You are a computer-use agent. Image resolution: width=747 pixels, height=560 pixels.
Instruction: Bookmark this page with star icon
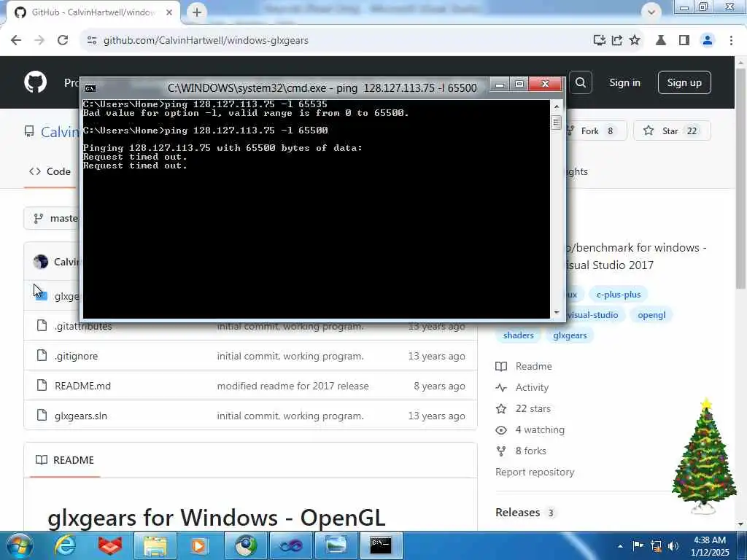click(x=635, y=41)
